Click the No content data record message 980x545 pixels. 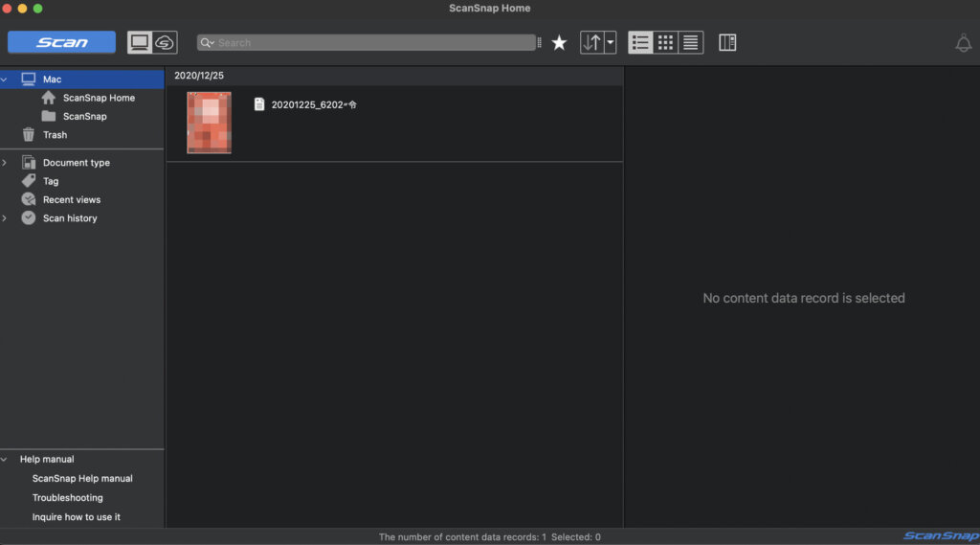804,298
